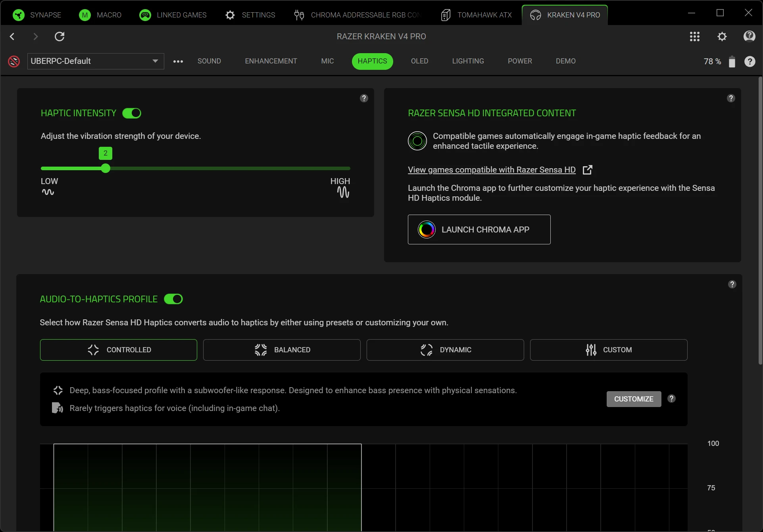Open the three-dot profile options menu
Screen dimensions: 763x532
pos(178,61)
